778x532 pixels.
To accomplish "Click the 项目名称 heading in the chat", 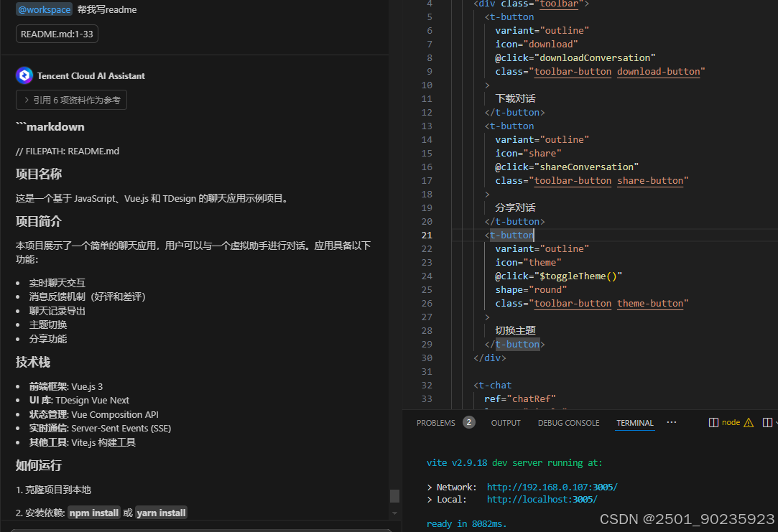I will pos(39,174).
